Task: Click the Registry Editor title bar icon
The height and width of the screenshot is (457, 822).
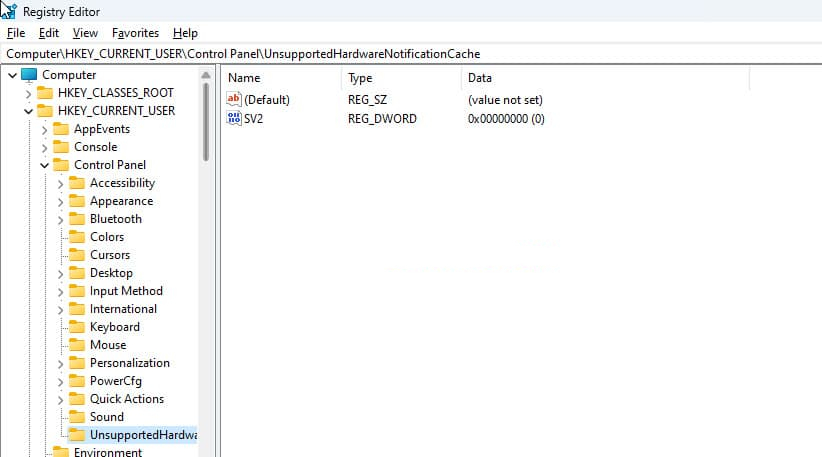Action: pyautogui.click(x=9, y=11)
